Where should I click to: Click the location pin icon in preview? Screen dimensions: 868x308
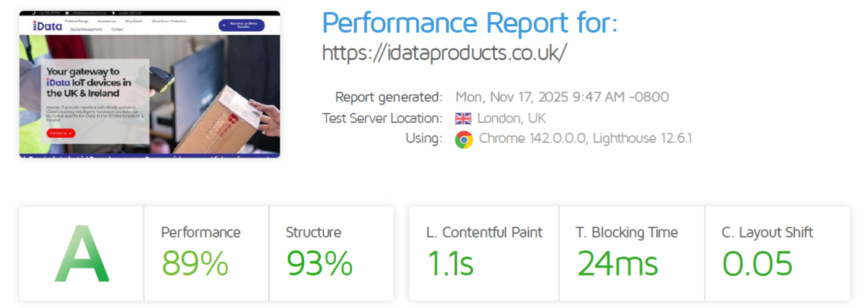pyautogui.click(x=113, y=13)
